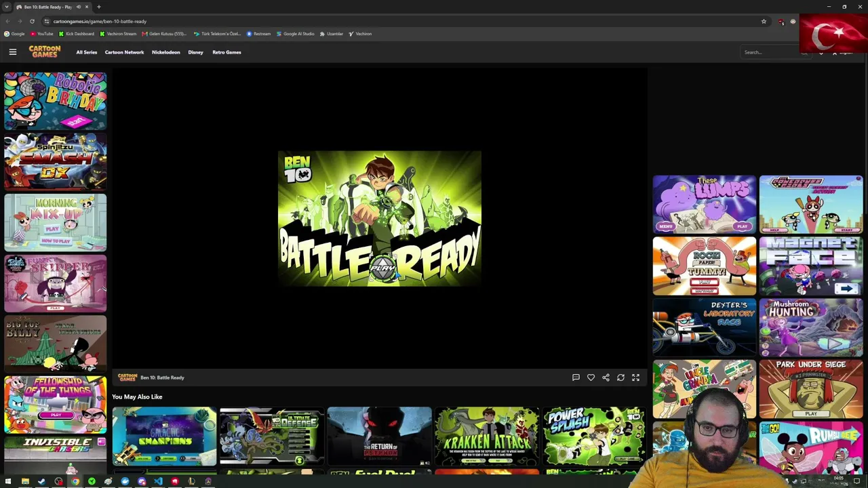Open the Park Under Siege thumbnail
The height and width of the screenshot is (488, 868).
click(x=811, y=389)
